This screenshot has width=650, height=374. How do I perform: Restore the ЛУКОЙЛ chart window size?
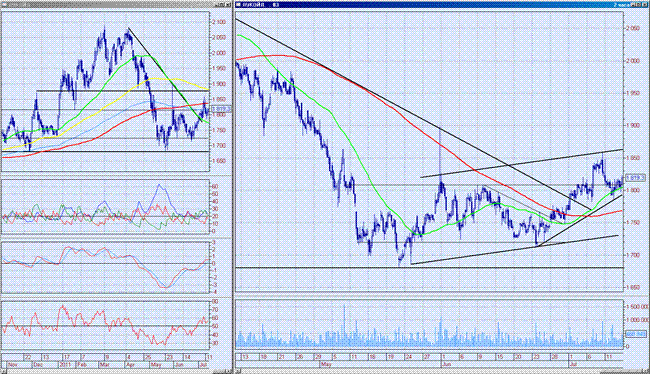point(638,5)
